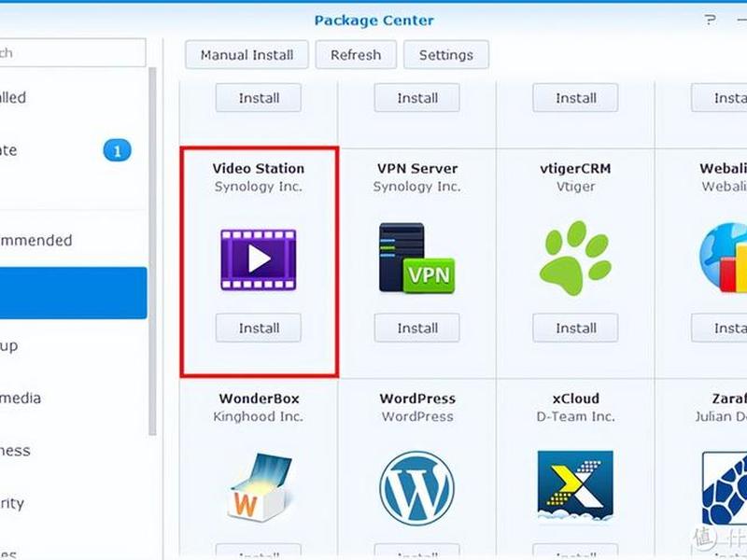747x560 pixels.
Task: Click the sidebar vertical scrollbar
Action: [152, 251]
